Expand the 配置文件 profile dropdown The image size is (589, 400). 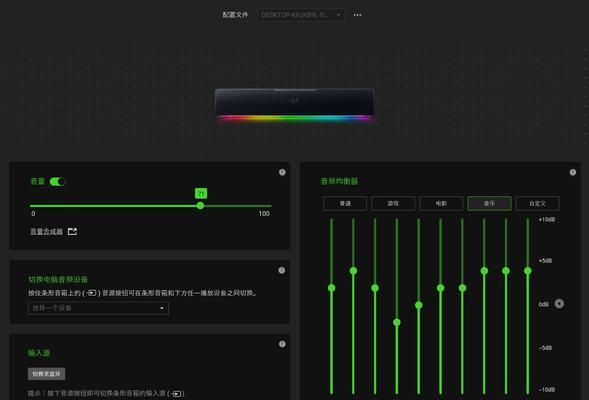pos(301,15)
